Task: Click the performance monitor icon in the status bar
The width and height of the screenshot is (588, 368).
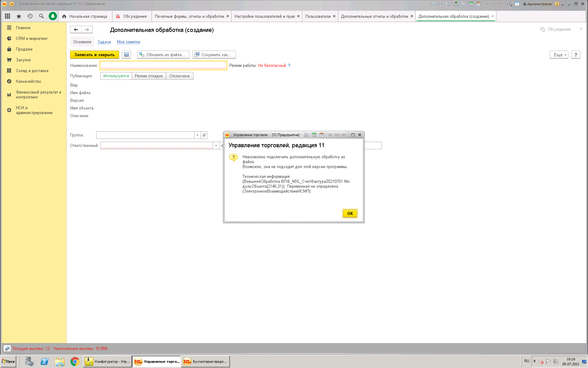Action: click(x=7, y=349)
